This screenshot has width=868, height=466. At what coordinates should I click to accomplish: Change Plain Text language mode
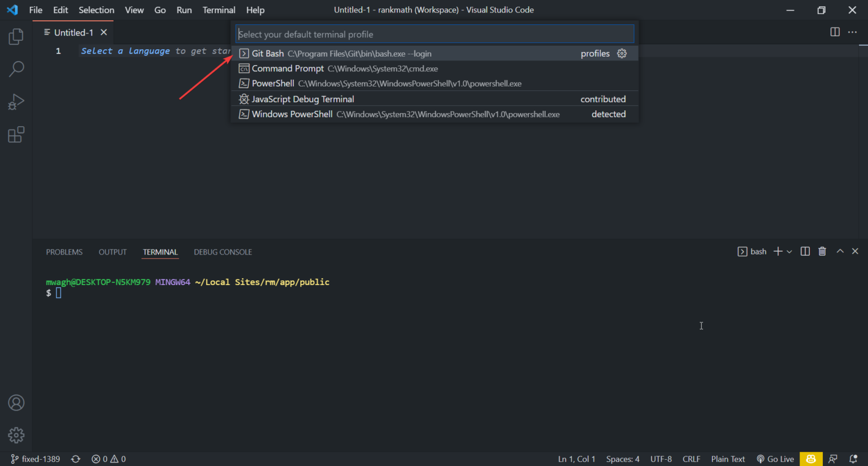pyautogui.click(x=728, y=459)
